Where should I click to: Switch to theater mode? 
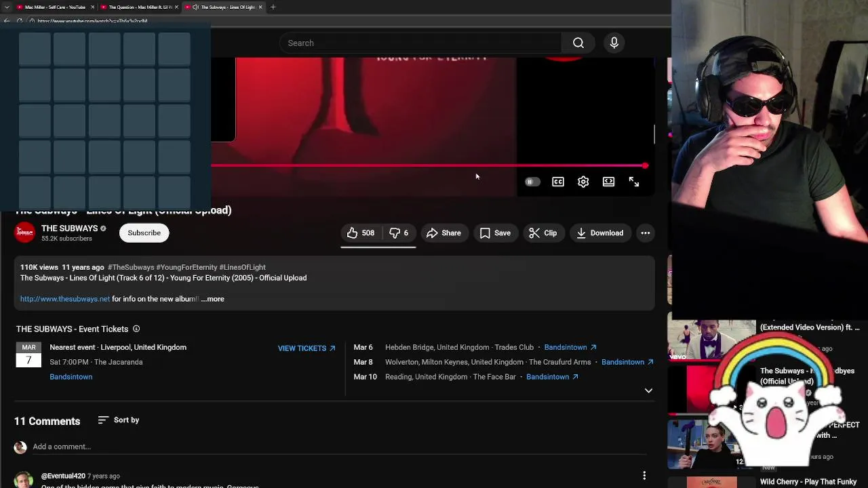pyautogui.click(x=608, y=182)
